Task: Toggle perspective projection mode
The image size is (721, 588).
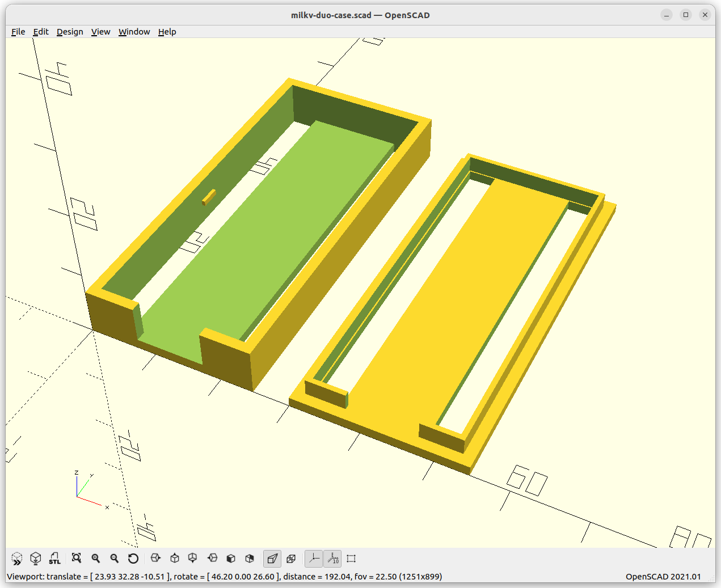Action: point(272,559)
